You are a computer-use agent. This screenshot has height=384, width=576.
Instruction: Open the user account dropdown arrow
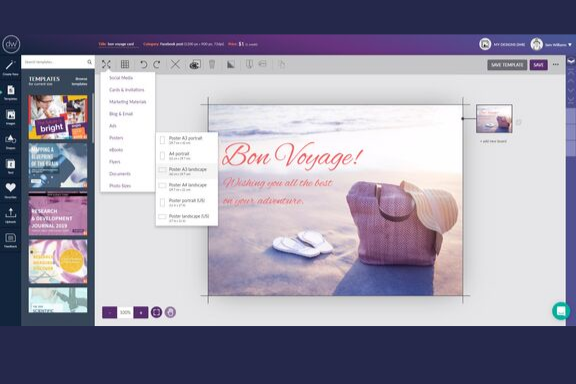[x=570, y=44]
